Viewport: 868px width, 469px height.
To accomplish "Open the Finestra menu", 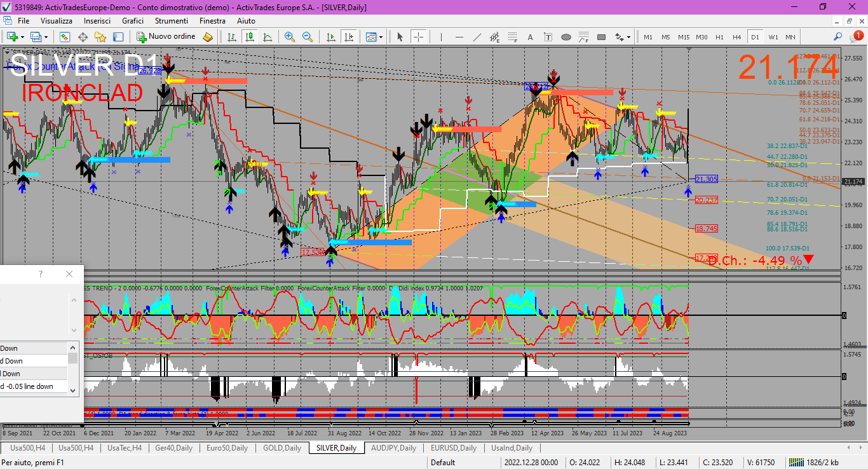I will [x=212, y=21].
